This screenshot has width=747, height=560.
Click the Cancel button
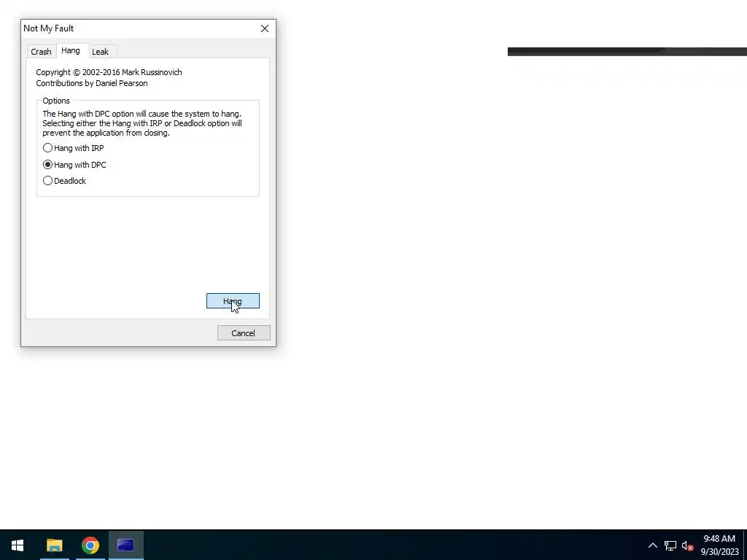point(244,332)
